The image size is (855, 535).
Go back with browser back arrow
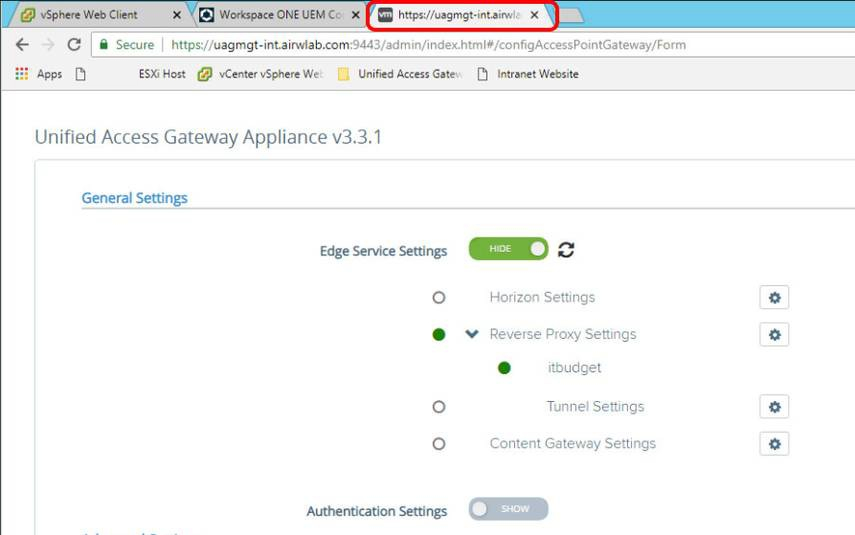(22, 45)
